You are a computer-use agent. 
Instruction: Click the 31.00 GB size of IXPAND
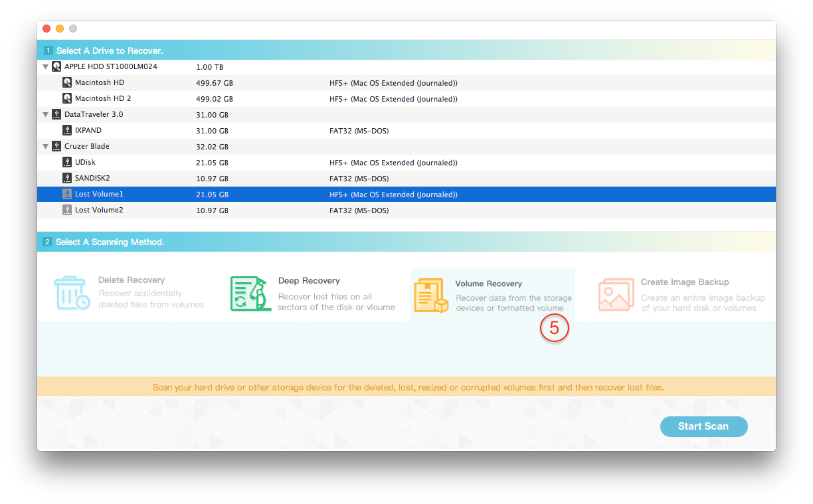pyautogui.click(x=213, y=131)
